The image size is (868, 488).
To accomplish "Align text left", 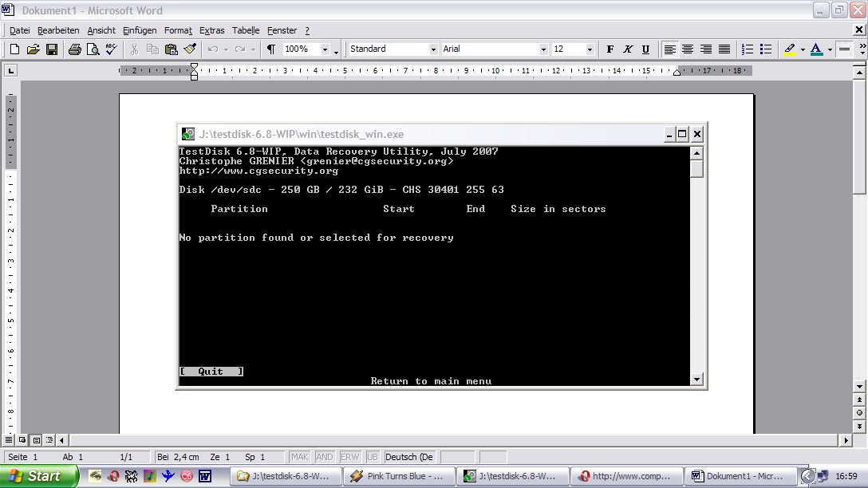I will [670, 49].
